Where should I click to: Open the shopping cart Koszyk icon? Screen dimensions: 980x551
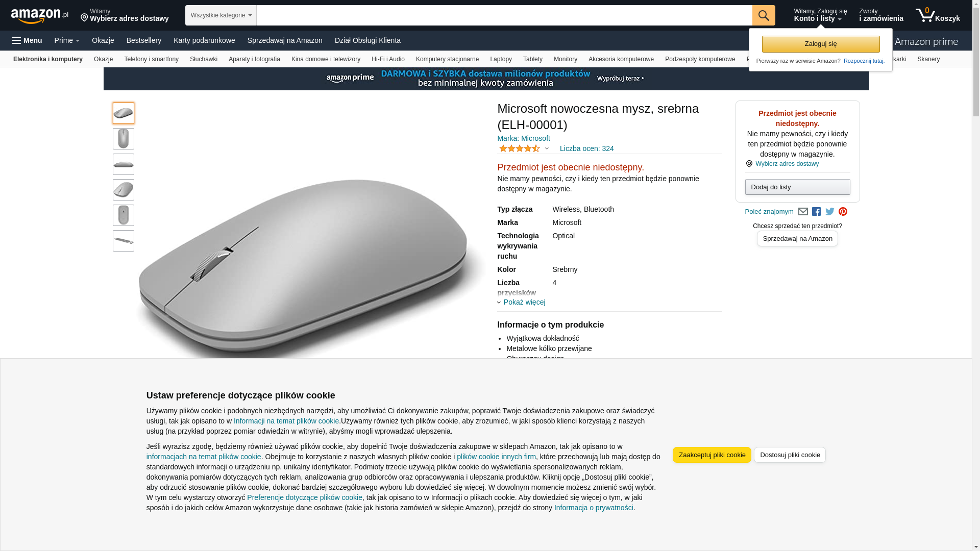coord(938,15)
